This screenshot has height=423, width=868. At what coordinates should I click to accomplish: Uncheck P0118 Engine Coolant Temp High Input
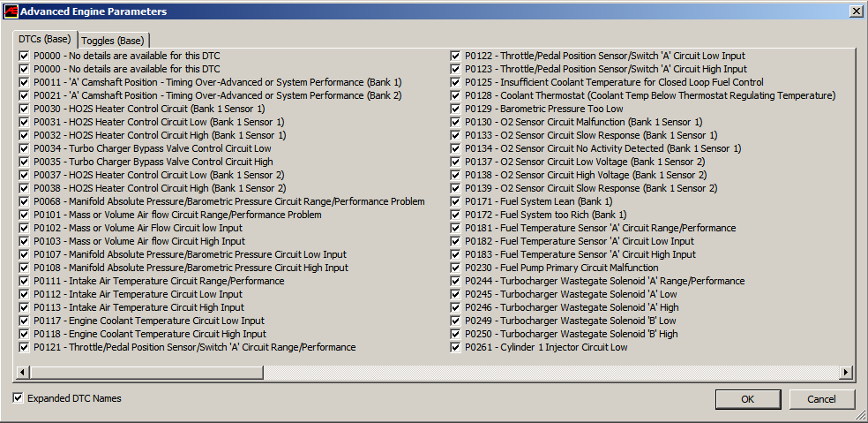point(24,335)
